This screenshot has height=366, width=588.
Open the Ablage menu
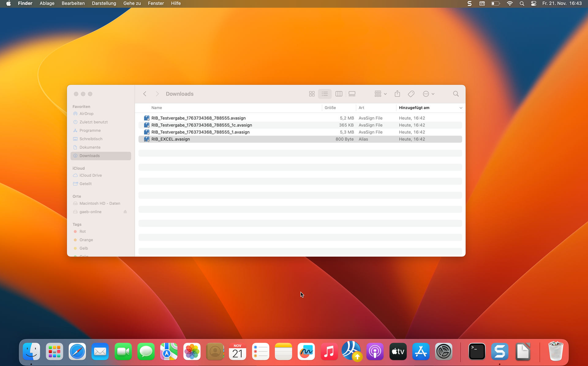[x=47, y=3]
